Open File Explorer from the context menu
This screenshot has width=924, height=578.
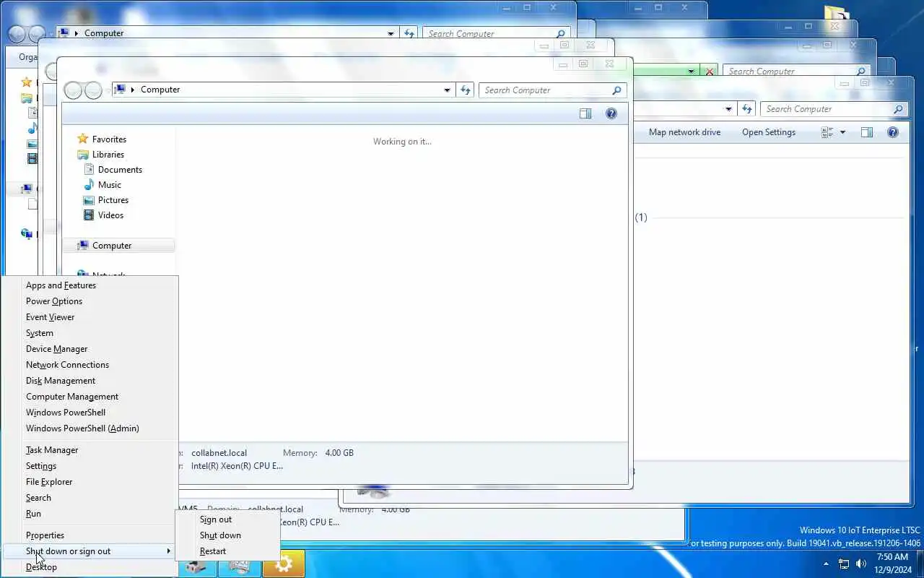[x=90, y=482]
